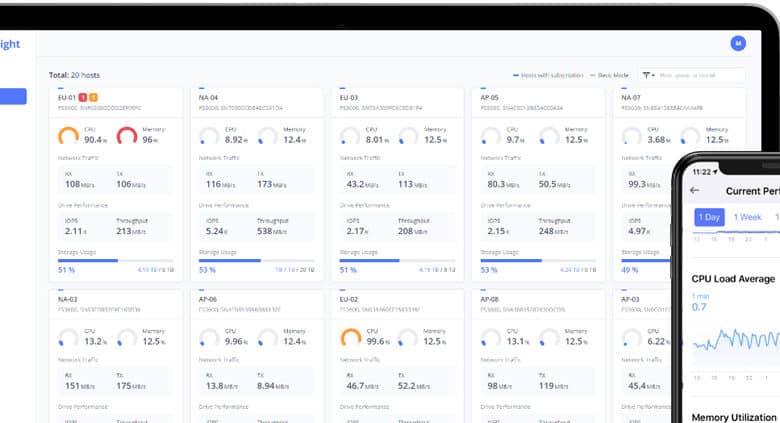The height and width of the screenshot is (423, 780).
Task: Click the EU-03 CPU gauge
Action: click(350, 136)
